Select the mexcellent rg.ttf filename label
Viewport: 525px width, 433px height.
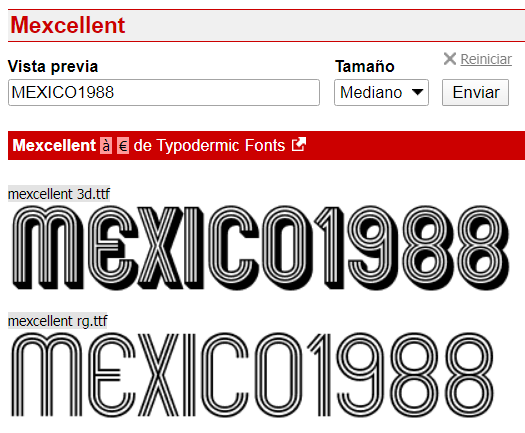[x=58, y=321]
